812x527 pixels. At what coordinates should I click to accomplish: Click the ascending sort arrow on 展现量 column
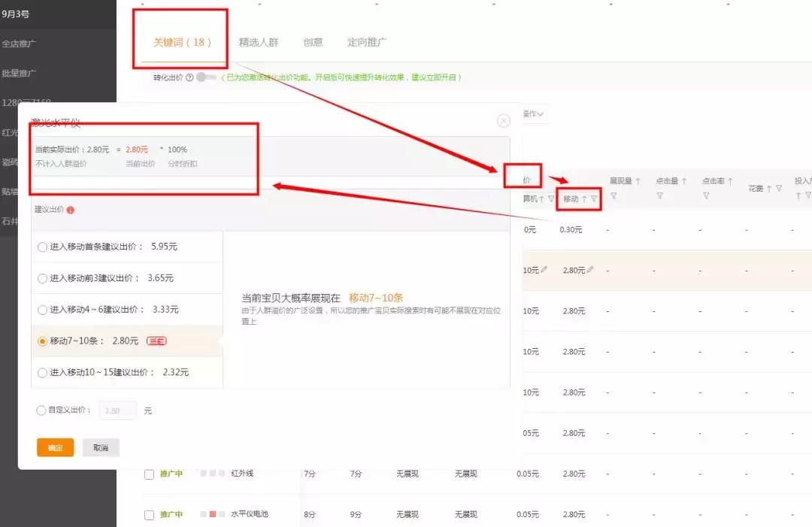click(x=637, y=180)
